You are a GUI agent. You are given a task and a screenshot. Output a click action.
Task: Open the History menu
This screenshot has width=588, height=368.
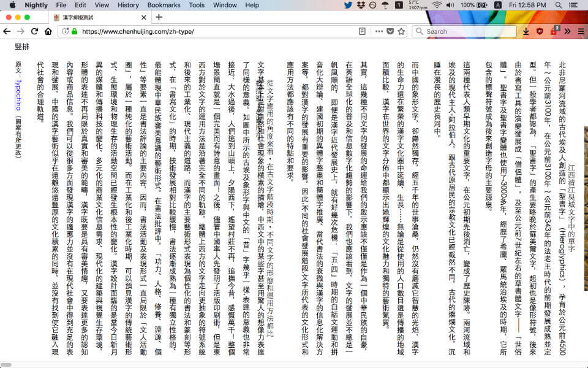128,6
